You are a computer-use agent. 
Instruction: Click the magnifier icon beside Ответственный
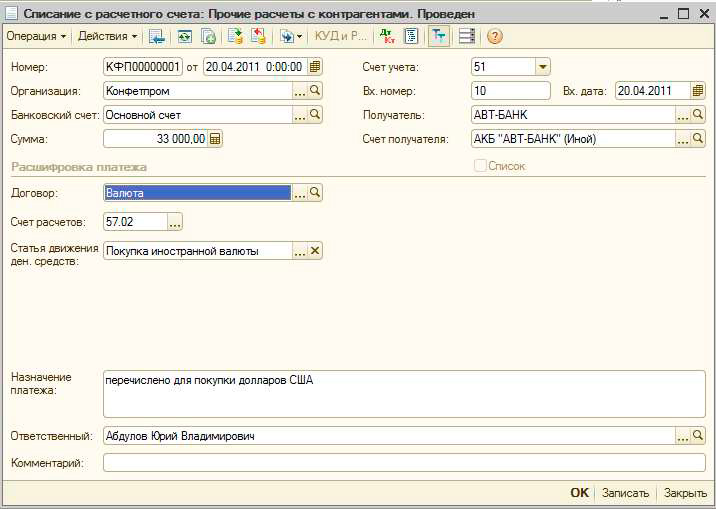698,436
